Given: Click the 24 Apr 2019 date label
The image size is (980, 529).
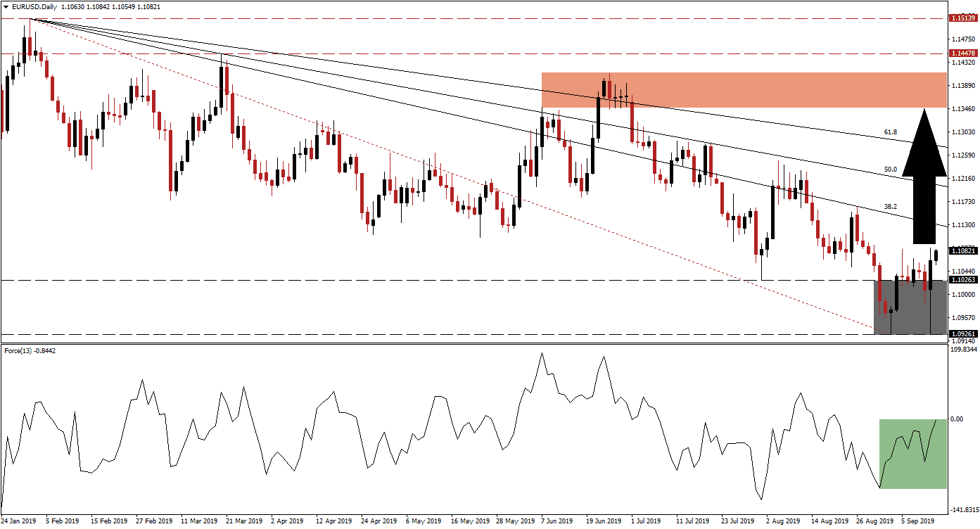Looking at the screenshot, I should coord(380,522).
